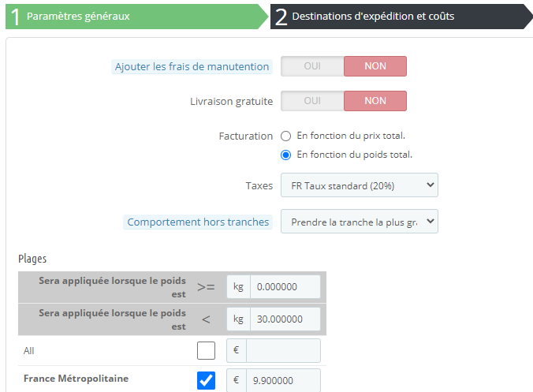Image resolution: width=533 pixels, height=392 pixels.
Task: Enable Livraison gratuite with OUI
Action: point(312,101)
